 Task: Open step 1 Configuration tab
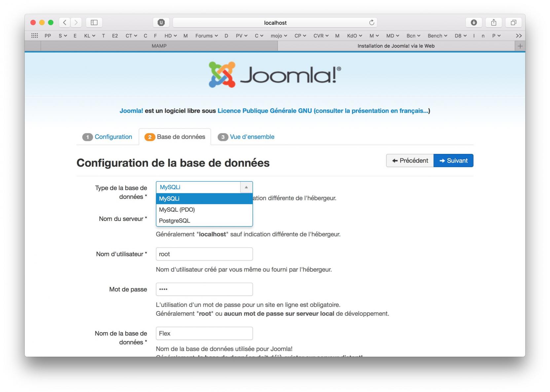tap(107, 137)
